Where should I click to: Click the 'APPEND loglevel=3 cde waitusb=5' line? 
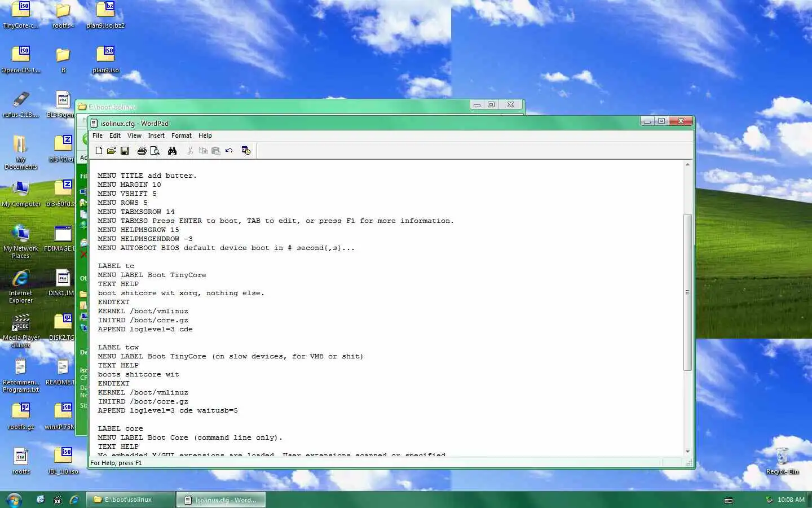tap(168, 410)
